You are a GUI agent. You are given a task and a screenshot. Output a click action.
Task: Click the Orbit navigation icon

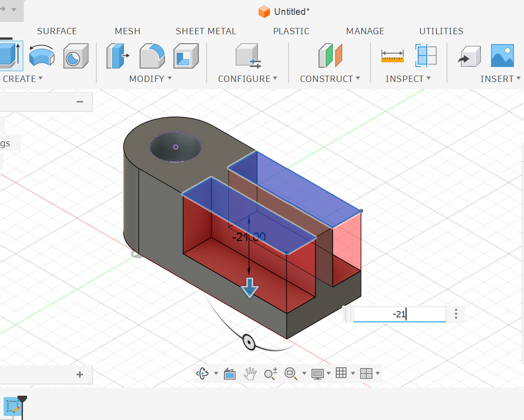(203, 373)
